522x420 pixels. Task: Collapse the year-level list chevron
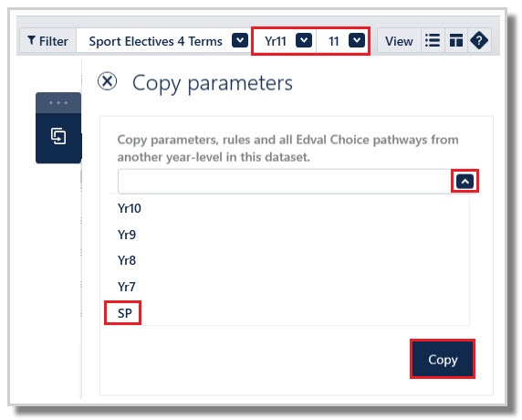tap(465, 182)
